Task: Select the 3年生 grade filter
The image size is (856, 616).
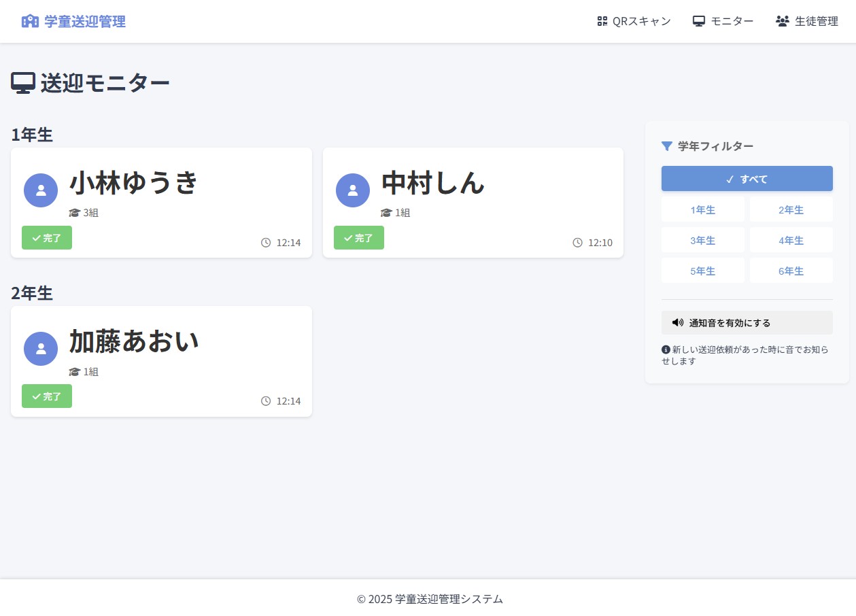Action: coord(702,240)
